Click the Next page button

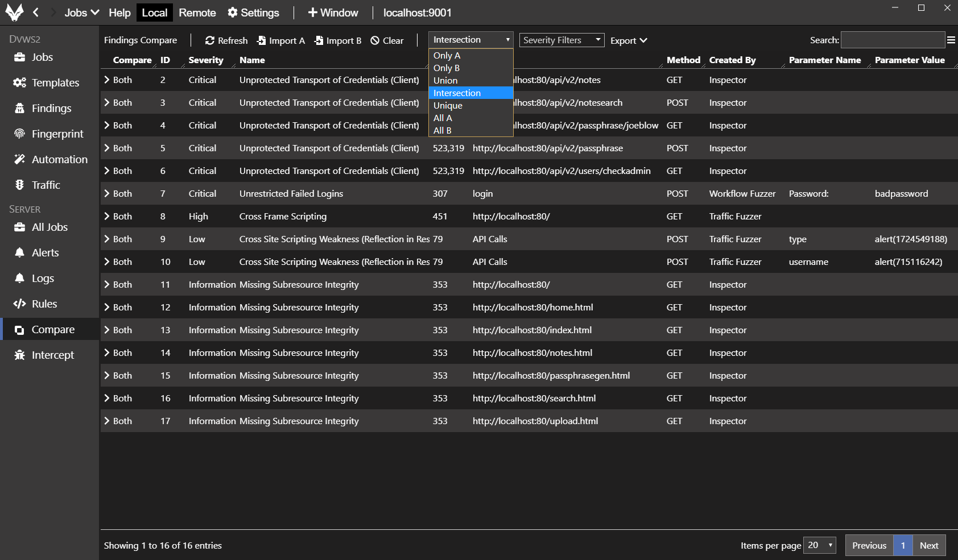click(928, 545)
